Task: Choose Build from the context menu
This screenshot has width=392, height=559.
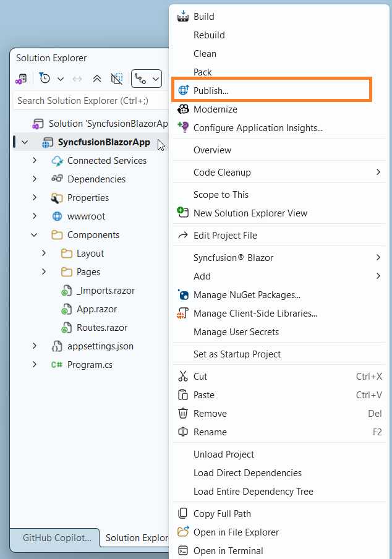Action: pyautogui.click(x=205, y=16)
